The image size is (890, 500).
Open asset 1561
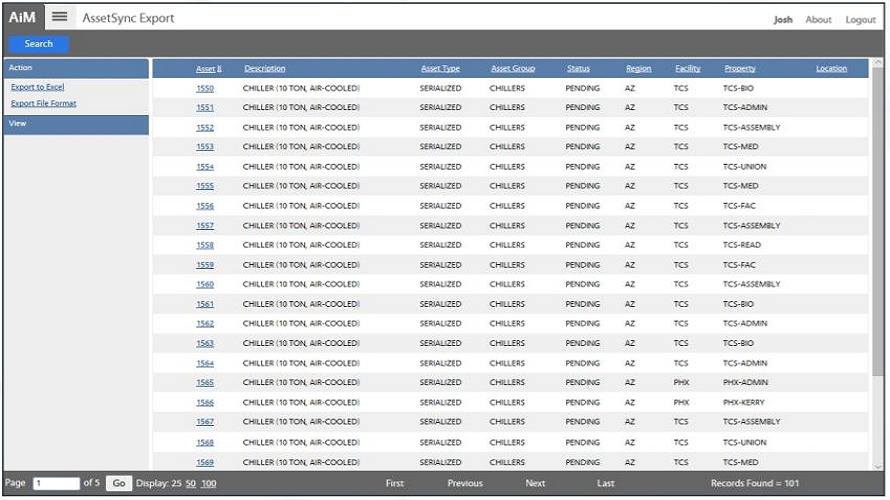205,304
